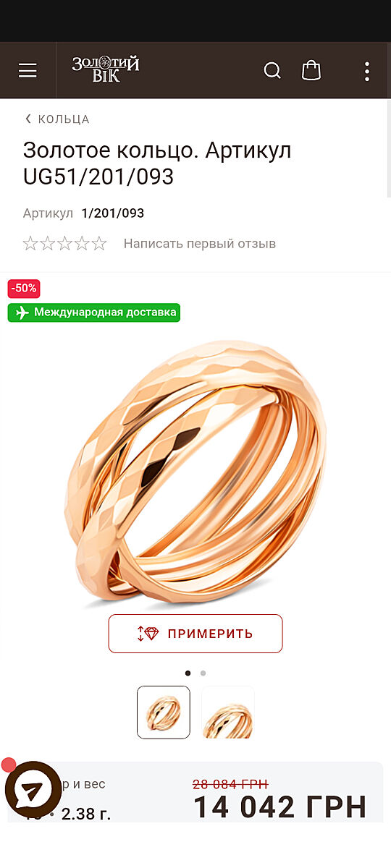Click Написать первый отзыв link
Viewport: 391px width, 868px height.
point(200,244)
